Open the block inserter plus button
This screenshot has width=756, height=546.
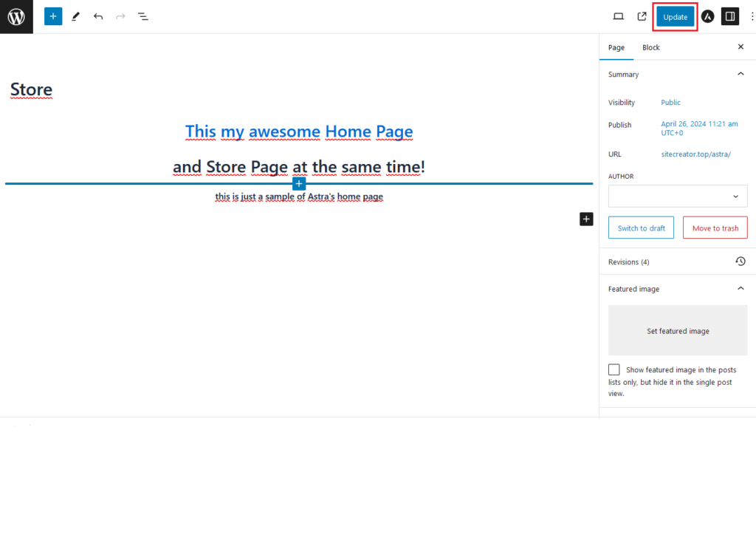tap(53, 16)
